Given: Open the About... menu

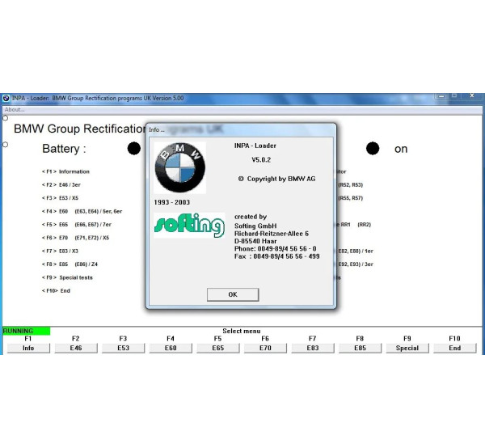Looking at the screenshot, I should (15, 109).
